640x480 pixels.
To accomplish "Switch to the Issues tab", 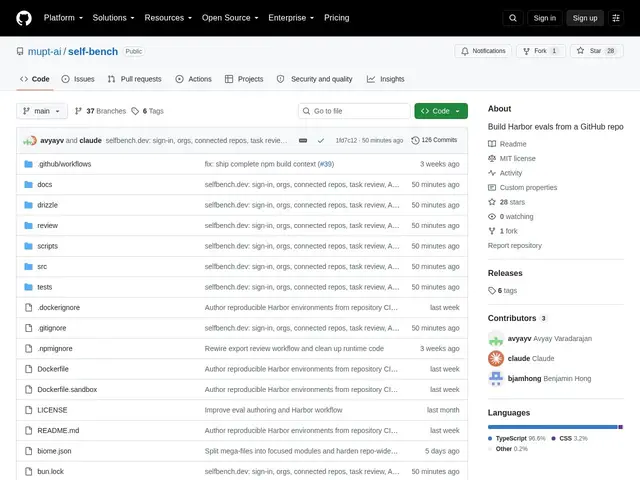I will tap(78, 79).
